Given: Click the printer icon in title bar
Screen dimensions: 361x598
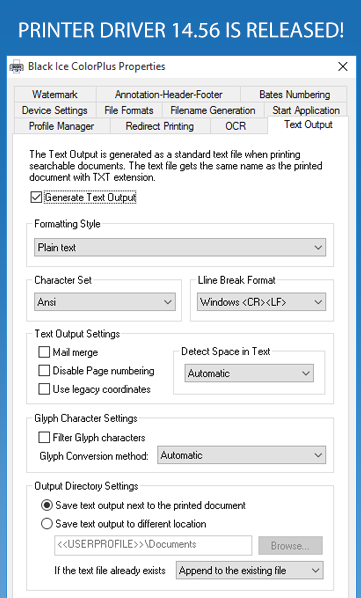Looking at the screenshot, I should [x=16, y=67].
